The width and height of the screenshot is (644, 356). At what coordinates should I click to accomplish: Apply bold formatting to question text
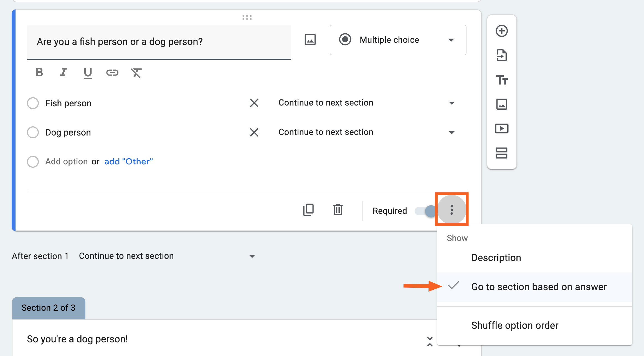[x=39, y=72]
